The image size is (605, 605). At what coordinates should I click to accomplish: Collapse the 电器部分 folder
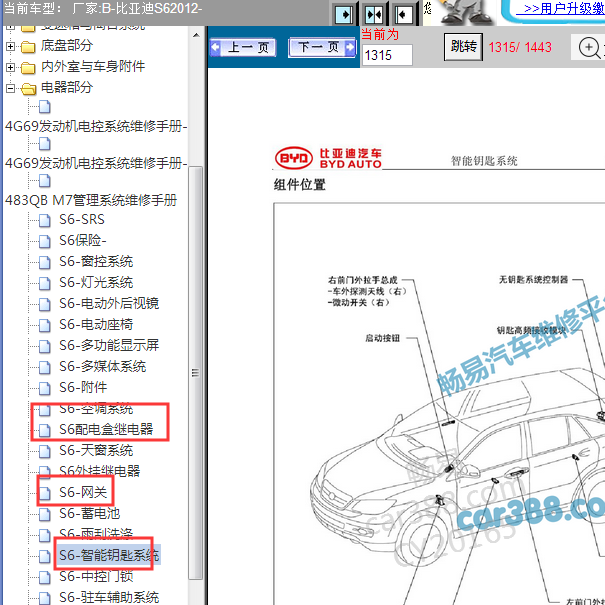click(x=10, y=88)
